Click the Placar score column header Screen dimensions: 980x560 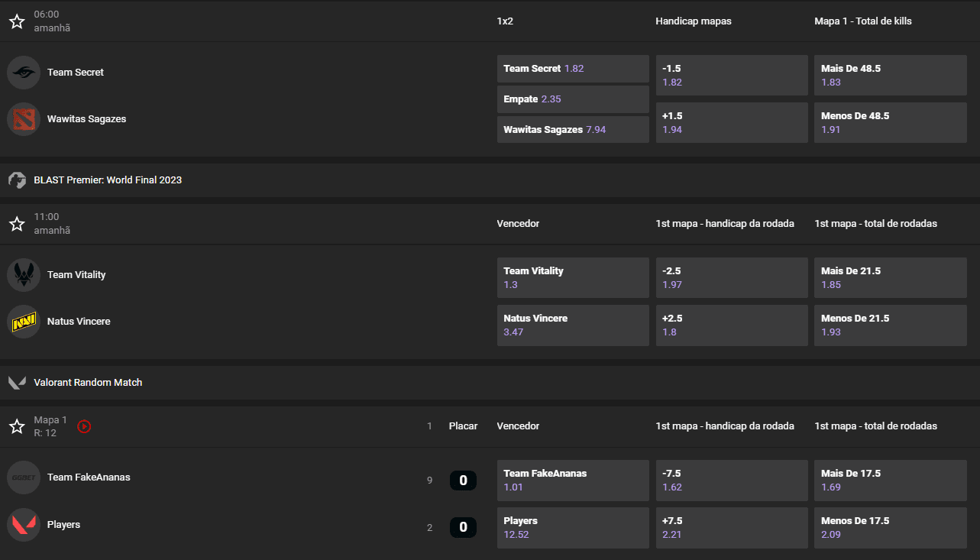click(463, 426)
